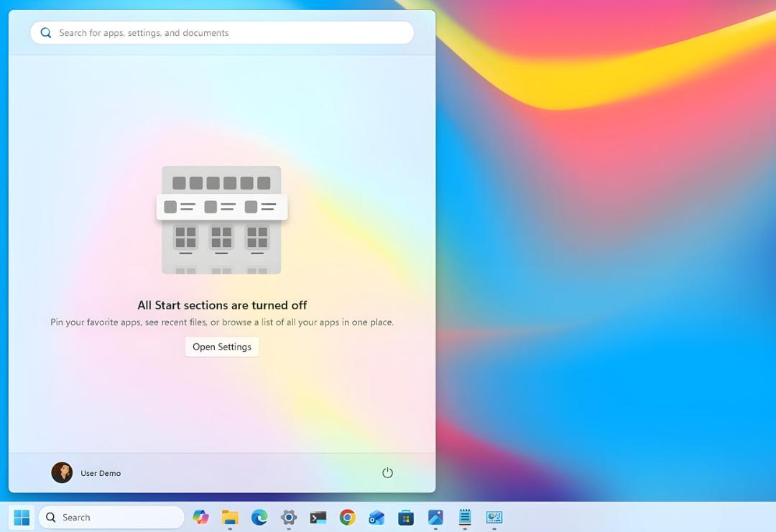
Task: Open the User Demo account menu
Action: coord(86,472)
